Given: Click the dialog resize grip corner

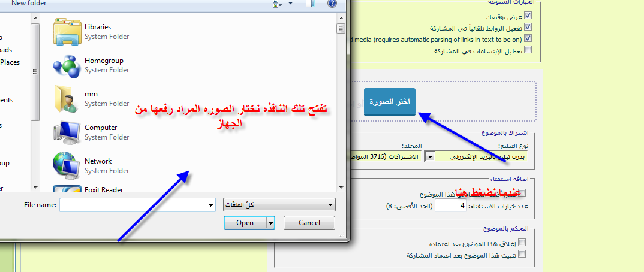Looking at the screenshot, I should coord(342,234).
